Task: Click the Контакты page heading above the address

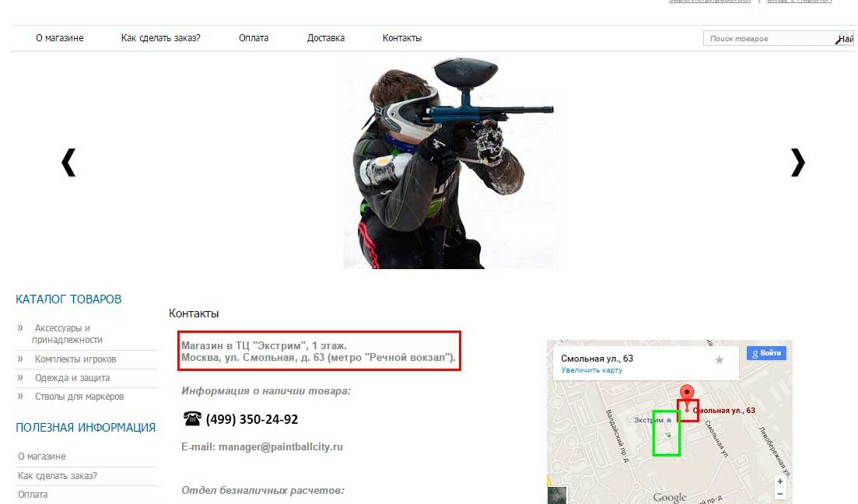Action: [x=194, y=313]
